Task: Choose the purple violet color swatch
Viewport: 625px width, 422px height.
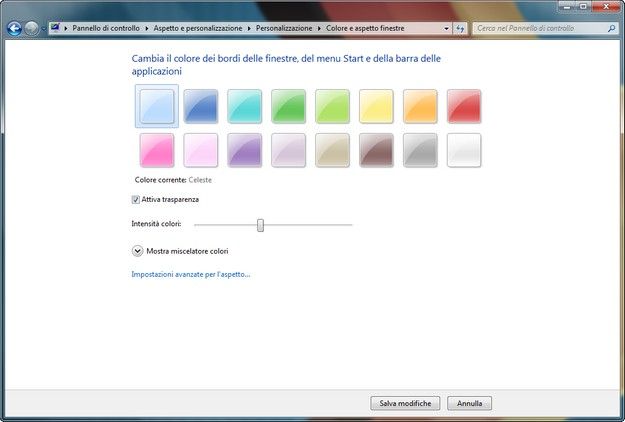Action: tap(244, 150)
